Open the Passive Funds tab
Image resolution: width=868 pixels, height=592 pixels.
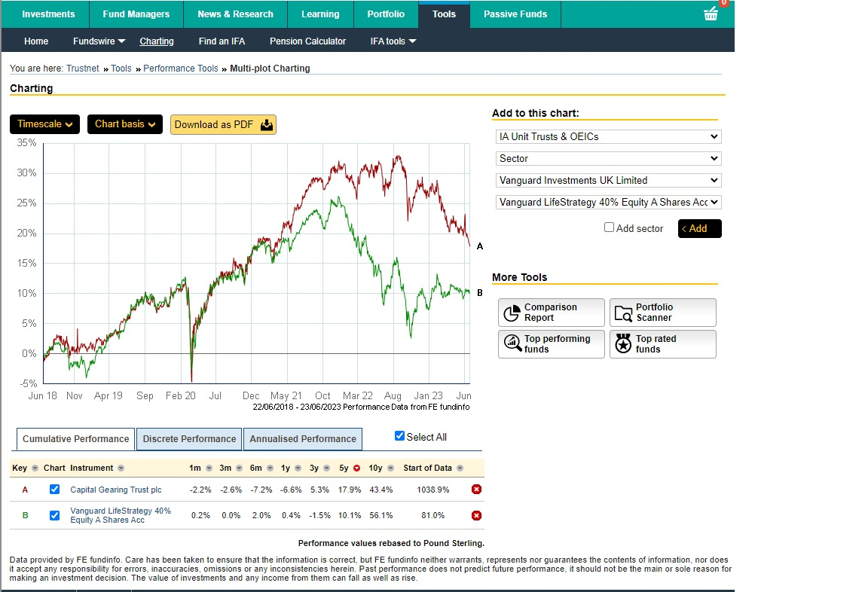click(x=515, y=14)
